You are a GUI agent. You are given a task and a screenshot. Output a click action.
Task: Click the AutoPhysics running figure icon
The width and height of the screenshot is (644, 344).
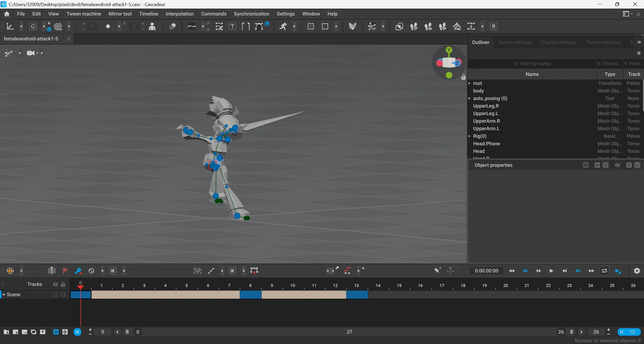(283, 27)
